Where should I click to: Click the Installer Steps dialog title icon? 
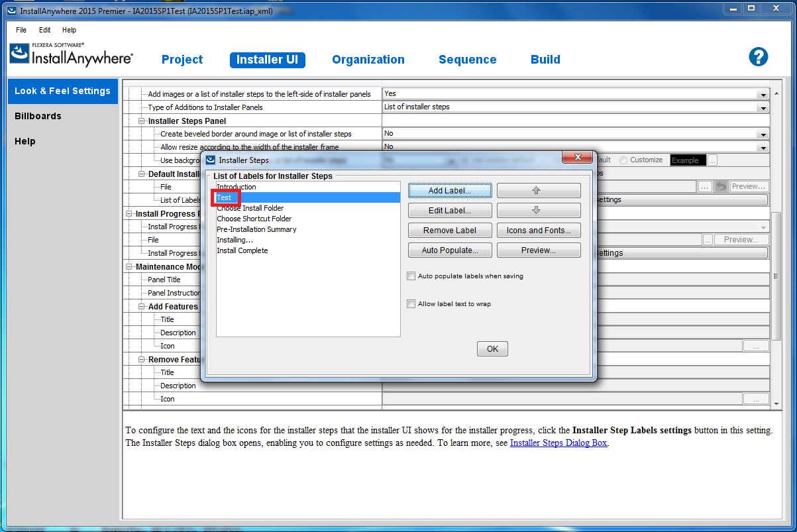tap(211, 160)
